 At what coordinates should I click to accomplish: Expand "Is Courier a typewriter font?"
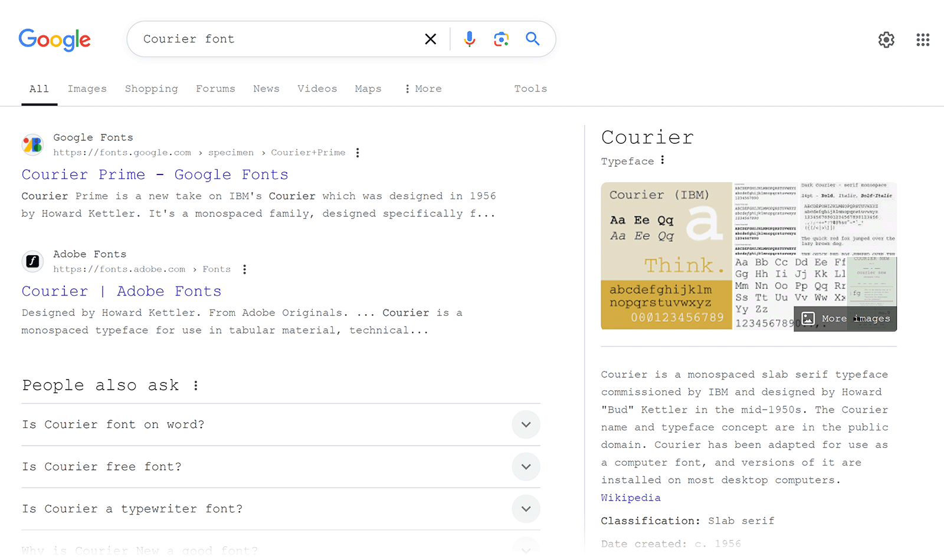click(526, 509)
